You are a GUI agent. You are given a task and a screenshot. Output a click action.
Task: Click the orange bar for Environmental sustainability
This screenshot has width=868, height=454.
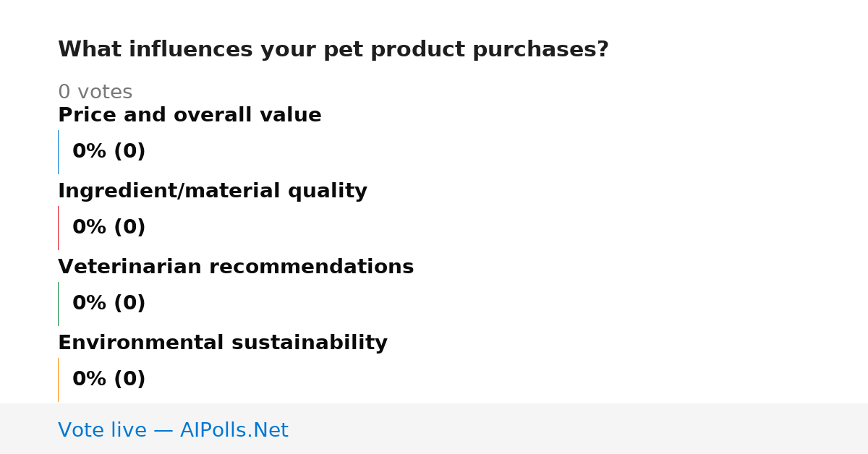click(58, 380)
